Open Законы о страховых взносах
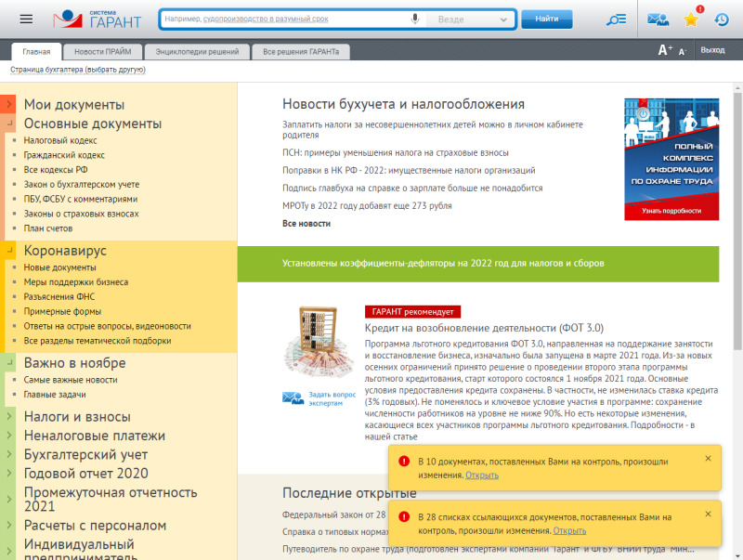The width and height of the screenshot is (743, 560). (81, 214)
